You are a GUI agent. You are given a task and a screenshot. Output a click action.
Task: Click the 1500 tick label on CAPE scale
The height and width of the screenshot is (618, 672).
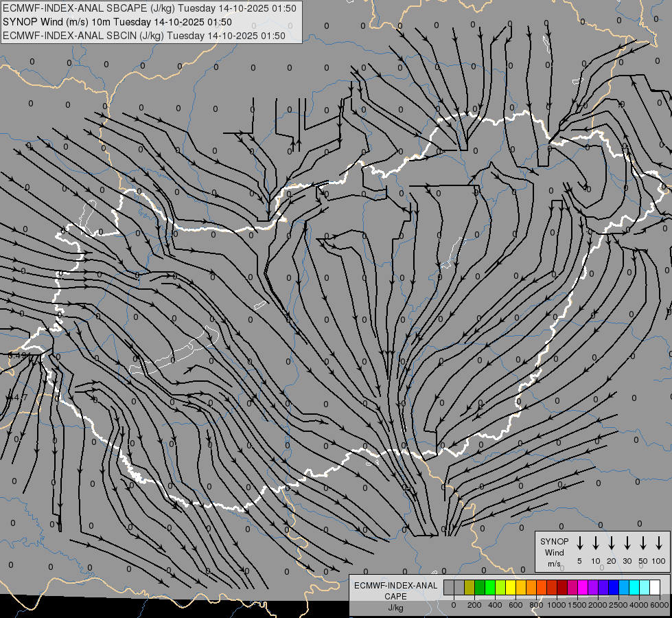pyautogui.click(x=577, y=605)
